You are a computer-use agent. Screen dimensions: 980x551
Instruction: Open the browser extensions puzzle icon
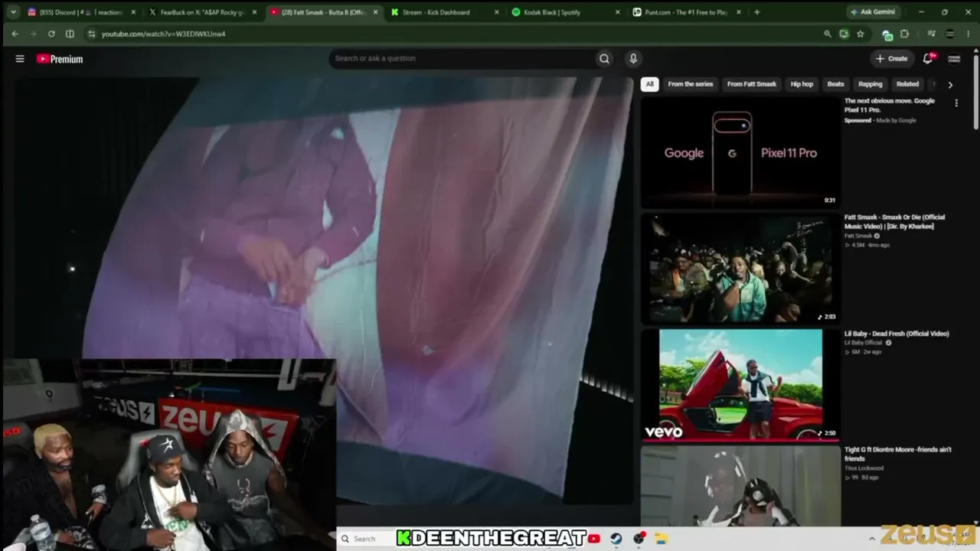(x=904, y=34)
